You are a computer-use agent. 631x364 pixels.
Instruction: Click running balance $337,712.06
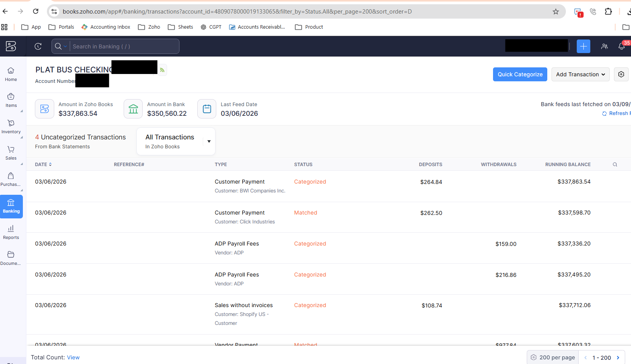click(x=574, y=305)
